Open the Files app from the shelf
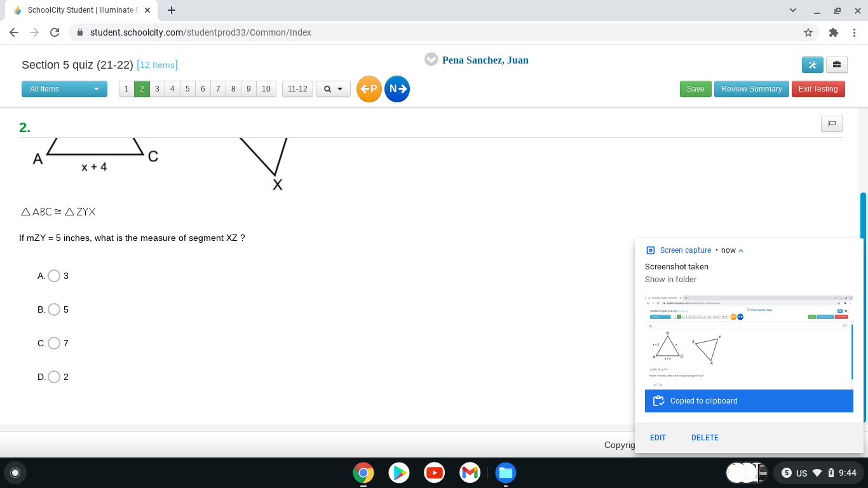The height and width of the screenshot is (488, 868). click(x=506, y=473)
